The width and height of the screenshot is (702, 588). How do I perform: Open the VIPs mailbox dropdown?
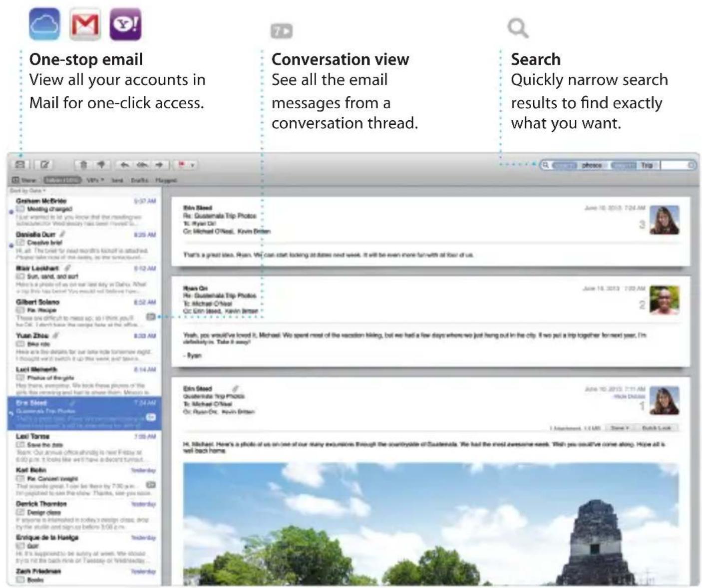[x=95, y=180]
